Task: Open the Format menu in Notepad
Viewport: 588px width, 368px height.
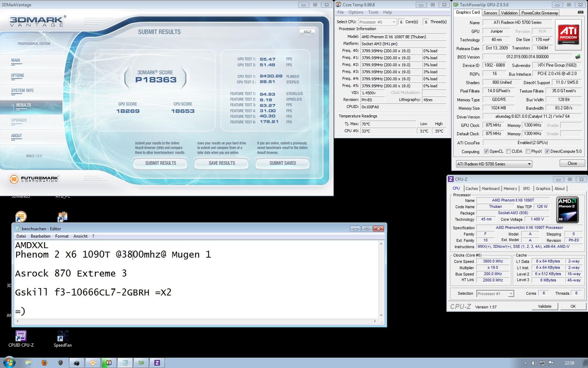Action: tap(62, 236)
